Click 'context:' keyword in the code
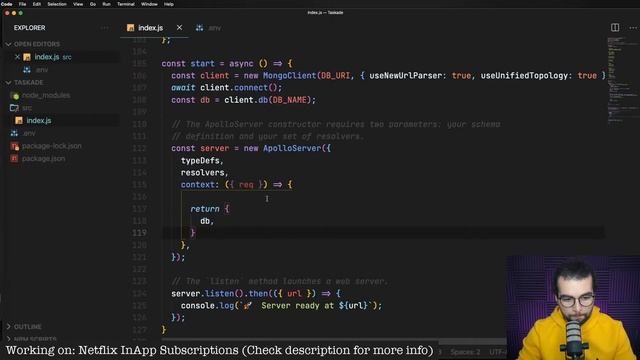 200,184
